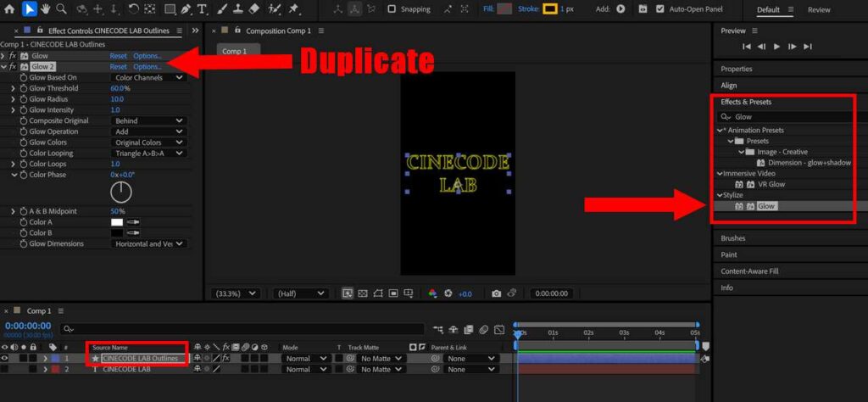Expand the first Glow effect properties
This screenshot has height=402, width=868.
point(4,56)
